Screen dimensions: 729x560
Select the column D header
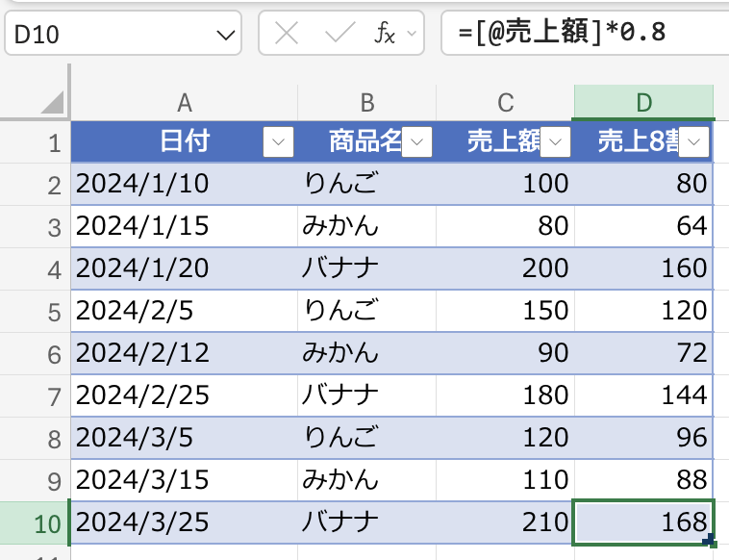coord(643,103)
